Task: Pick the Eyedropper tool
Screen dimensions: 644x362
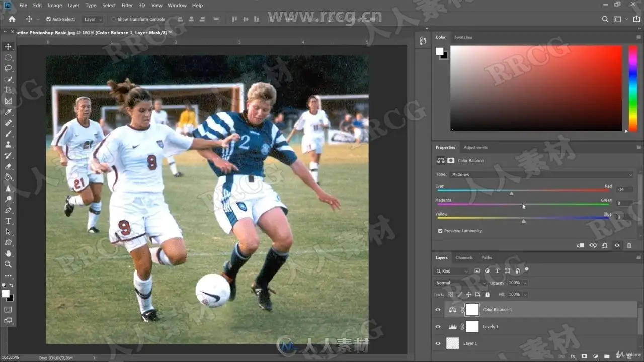Action: [8, 112]
